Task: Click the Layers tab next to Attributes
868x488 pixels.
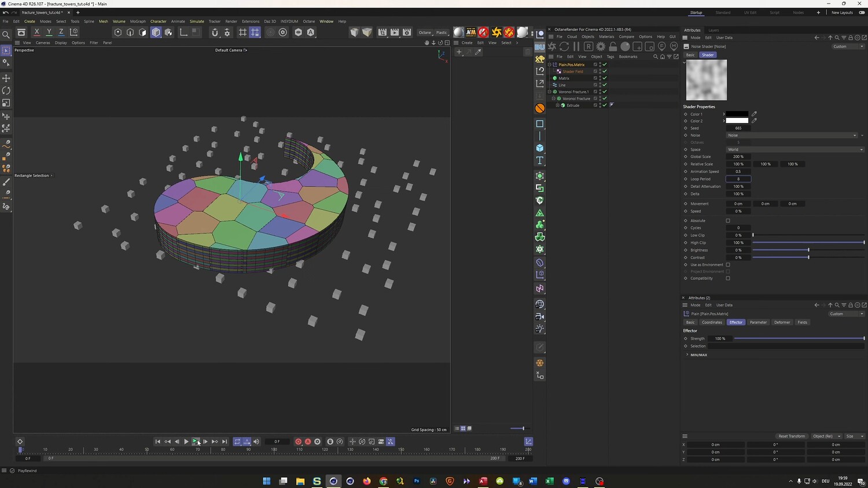Action: coord(713,30)
